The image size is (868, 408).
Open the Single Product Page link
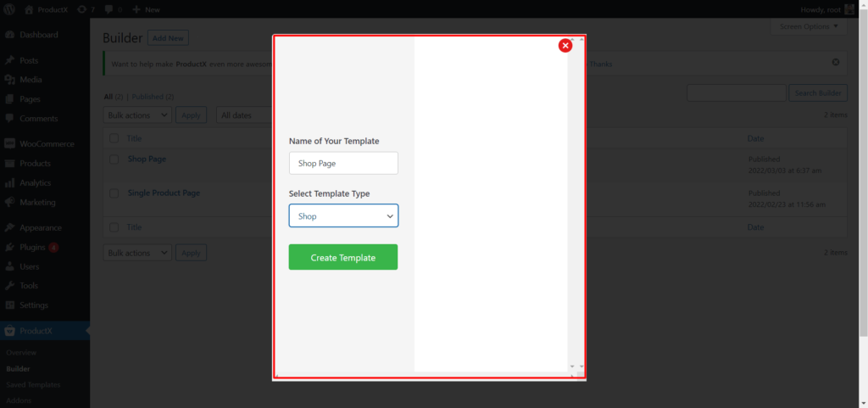[x=164, y=193]
